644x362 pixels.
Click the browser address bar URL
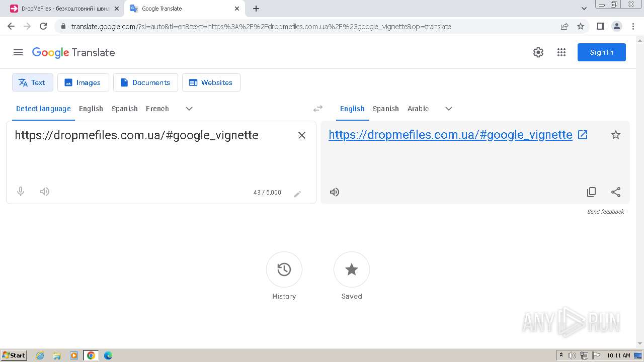(261, 27)
